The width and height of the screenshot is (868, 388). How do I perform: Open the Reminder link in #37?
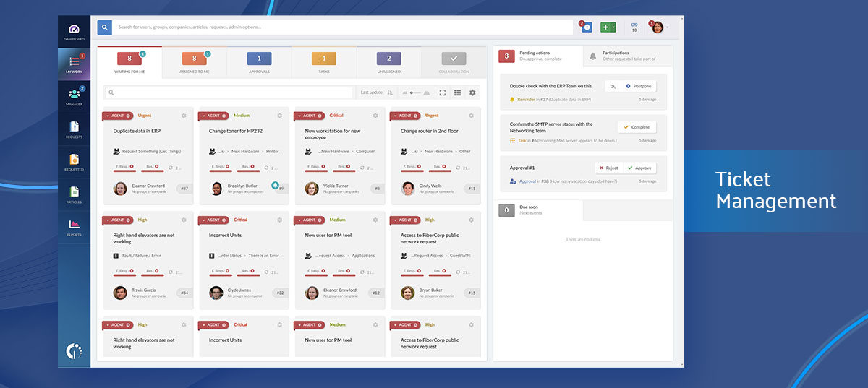[x=526, y=99]
